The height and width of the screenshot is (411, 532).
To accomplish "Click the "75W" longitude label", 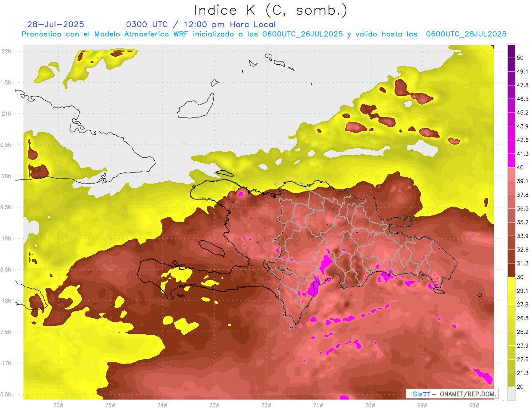I will [x=110, y=405].
